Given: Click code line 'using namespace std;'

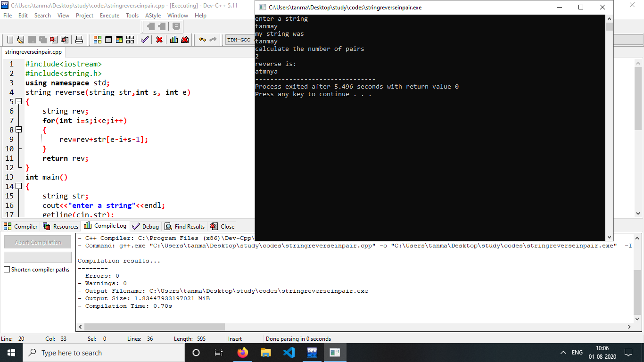Looking at the screenshot, I should coord(67,82).
